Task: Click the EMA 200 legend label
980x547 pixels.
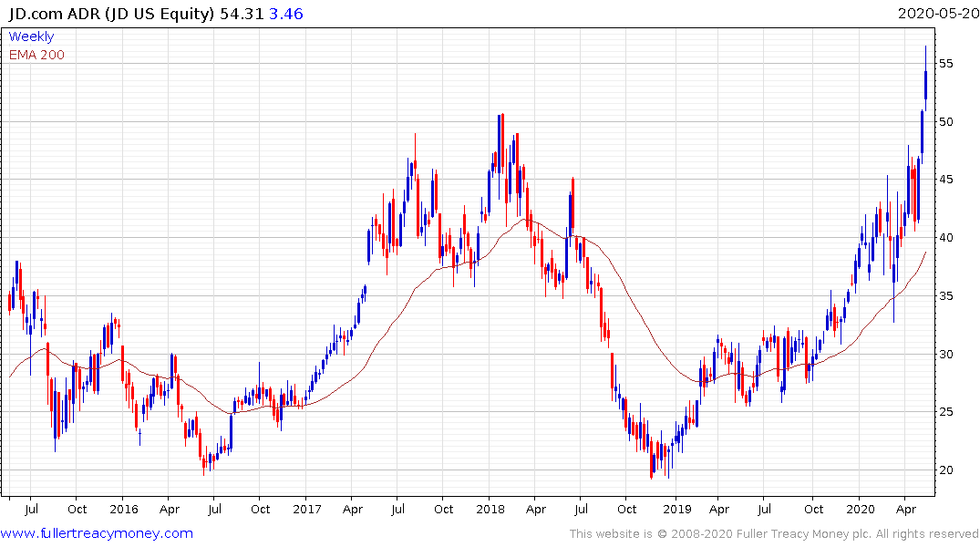Action: point(36,55)
